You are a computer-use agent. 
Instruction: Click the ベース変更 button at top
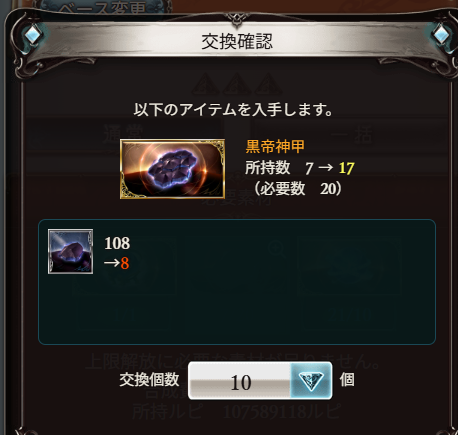click(x=102, y=7)
